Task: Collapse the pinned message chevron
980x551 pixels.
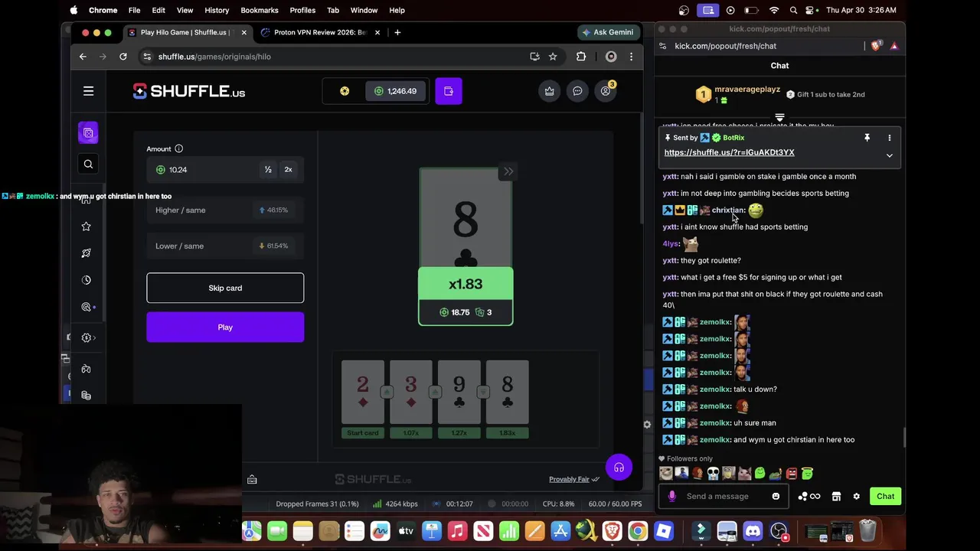Action: click(890, 155)
